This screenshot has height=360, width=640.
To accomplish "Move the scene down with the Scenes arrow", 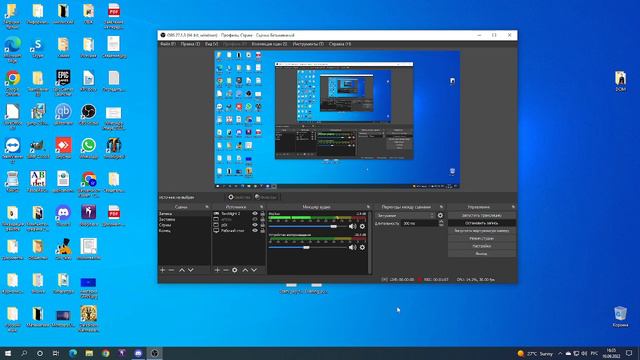I will [x=191, y=270].
